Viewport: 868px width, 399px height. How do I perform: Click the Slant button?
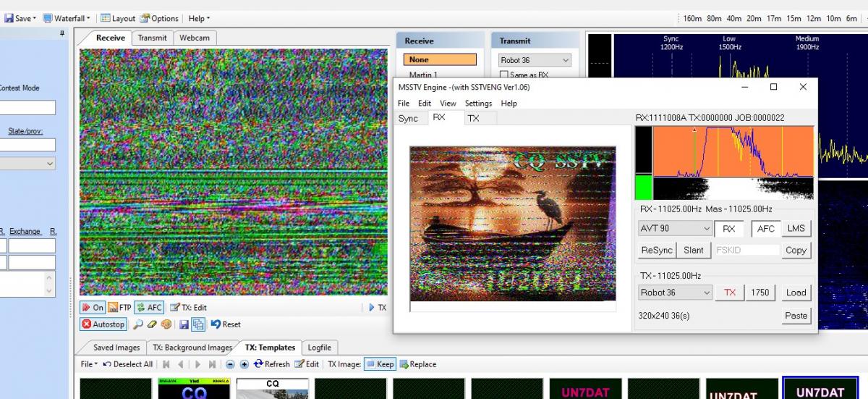pyautogui.click(x=693, y=250)
